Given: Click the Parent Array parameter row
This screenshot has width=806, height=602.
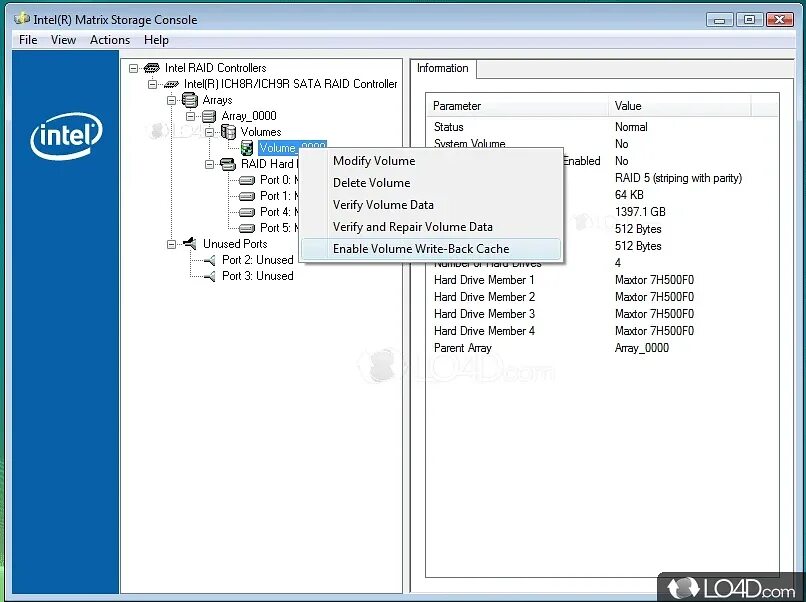Looking at the screenshot, I should 602,348.
